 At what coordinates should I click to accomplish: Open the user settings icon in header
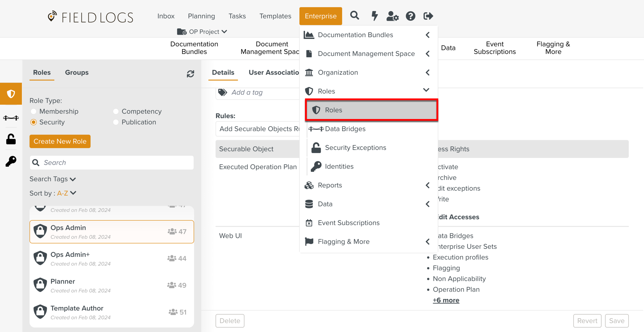coord(392,16)
